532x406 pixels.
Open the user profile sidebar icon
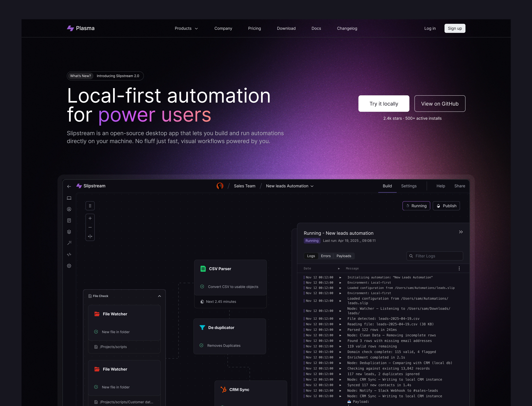point(69,209)
